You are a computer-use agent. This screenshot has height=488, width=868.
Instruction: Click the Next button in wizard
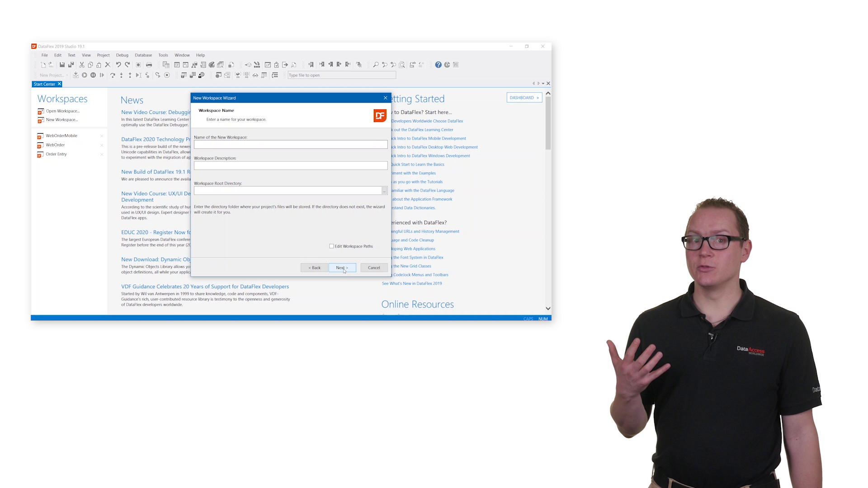click(342, 268)
